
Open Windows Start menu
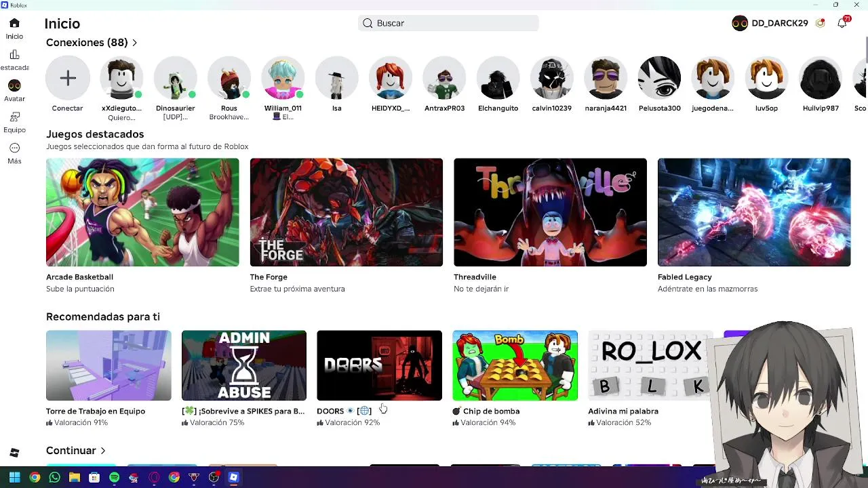pyautogui.click(x=14, y=477)
